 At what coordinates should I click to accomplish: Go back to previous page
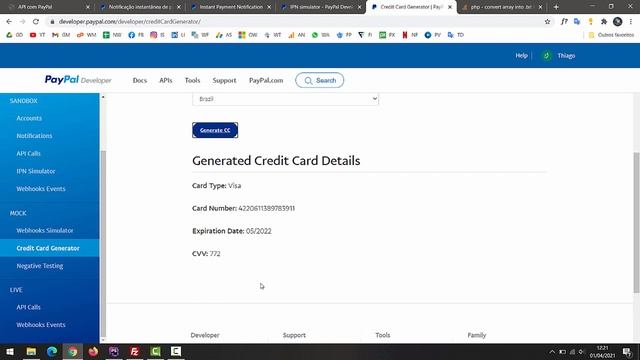[x=9, y=22]
